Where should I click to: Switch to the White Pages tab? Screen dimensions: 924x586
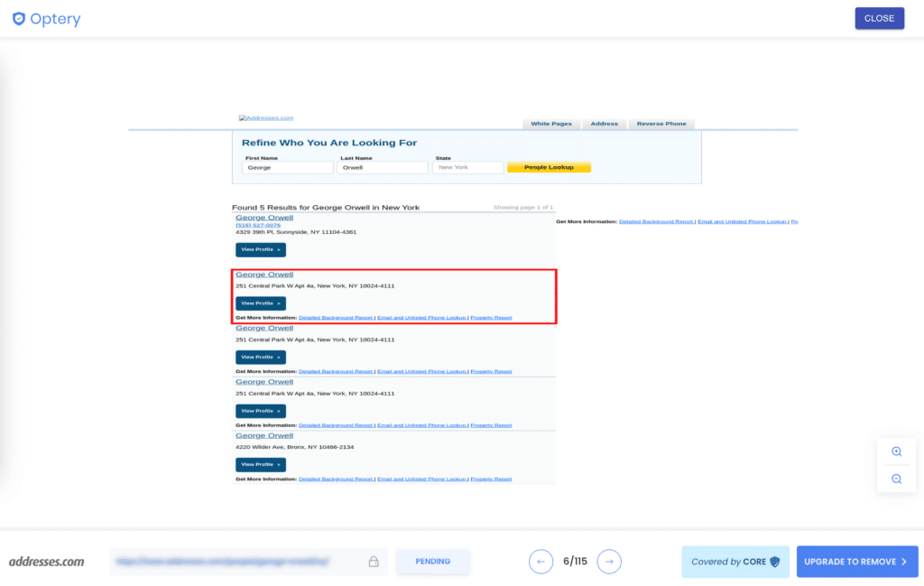click(550, 124)
